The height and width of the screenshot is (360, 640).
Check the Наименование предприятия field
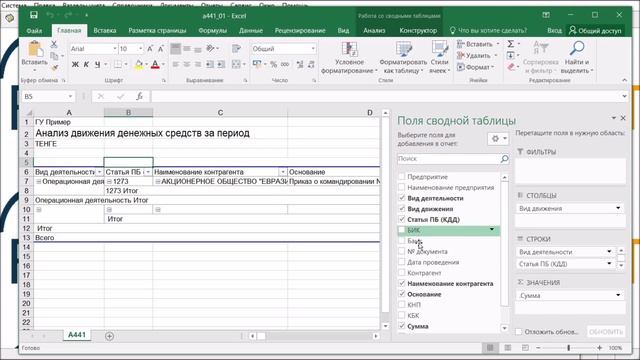click(402, 187)
